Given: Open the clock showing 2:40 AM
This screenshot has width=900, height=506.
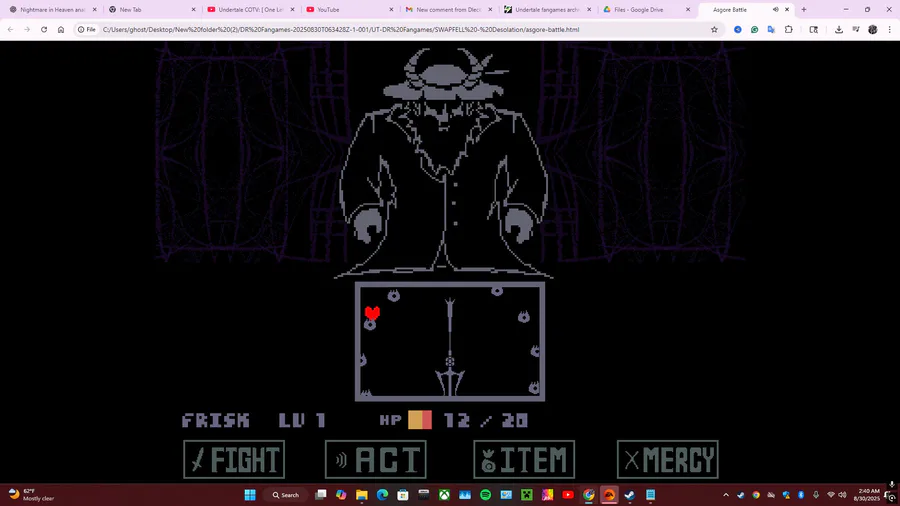Looking at the screenshot, I should [x=868, y=495].
